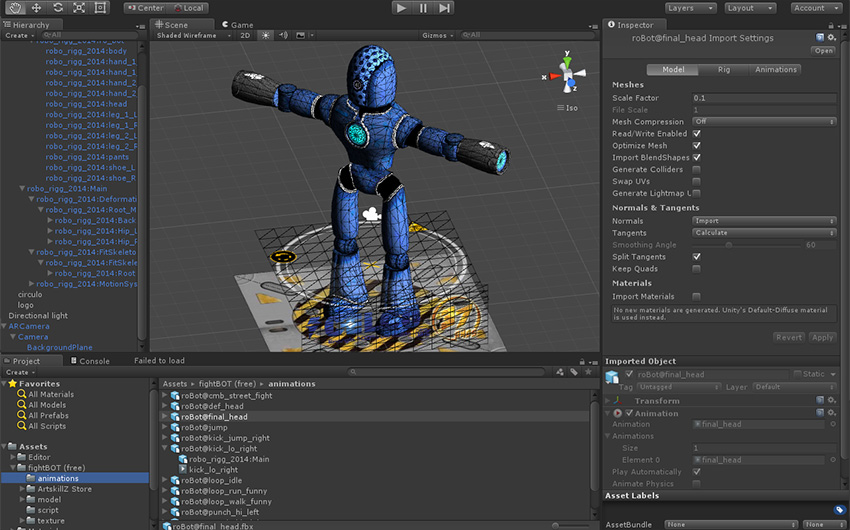Toggle Read/Write Enabled checkbox
The image size is (850, 530).
click(697, 133)
